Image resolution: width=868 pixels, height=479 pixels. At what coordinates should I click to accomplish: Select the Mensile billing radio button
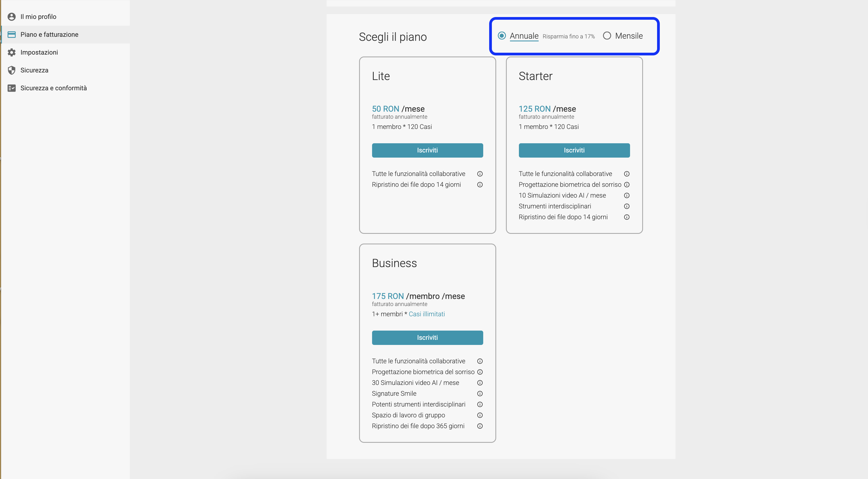pos(607,36)
